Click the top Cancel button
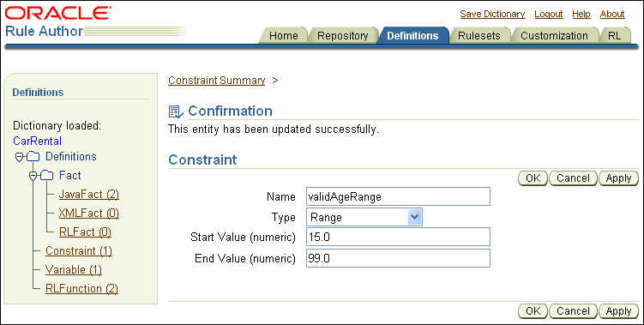644x325 pixels. pos(573,178)
